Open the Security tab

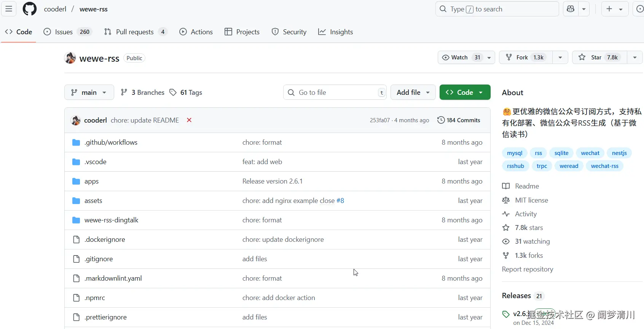(x=289, y=32)
